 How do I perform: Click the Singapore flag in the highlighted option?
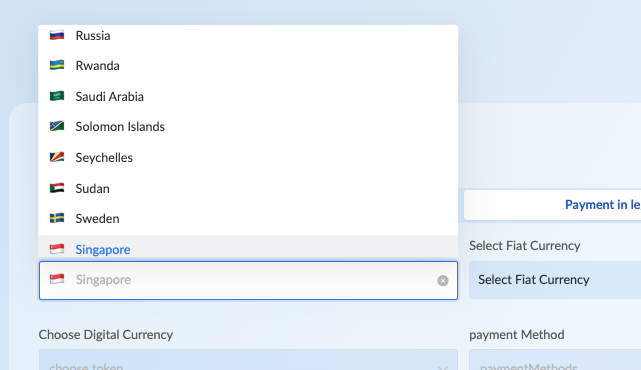point(57,249)
